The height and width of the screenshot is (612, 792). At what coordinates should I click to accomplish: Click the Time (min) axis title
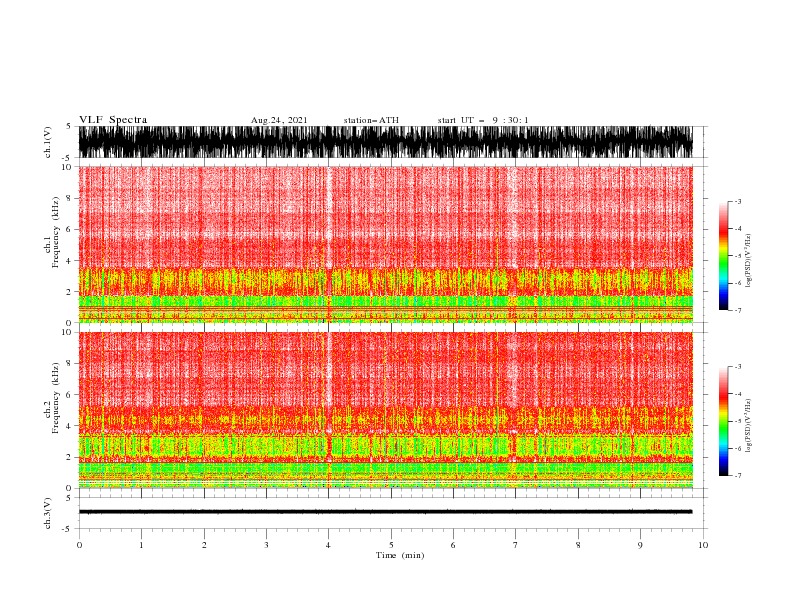[400, 555]
